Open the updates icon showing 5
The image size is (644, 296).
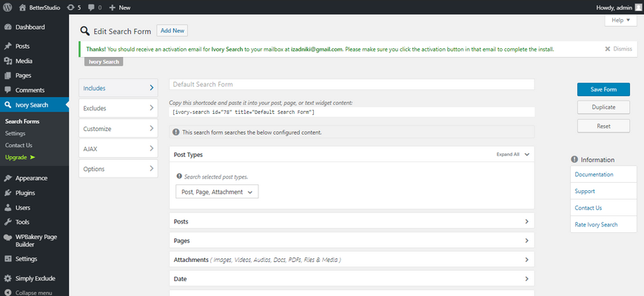click(70, 7)
